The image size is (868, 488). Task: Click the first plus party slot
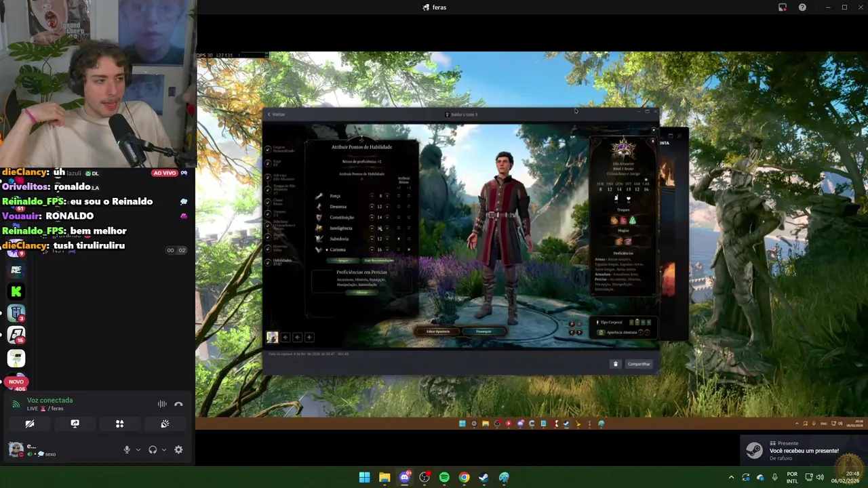[x=285, y=337]
